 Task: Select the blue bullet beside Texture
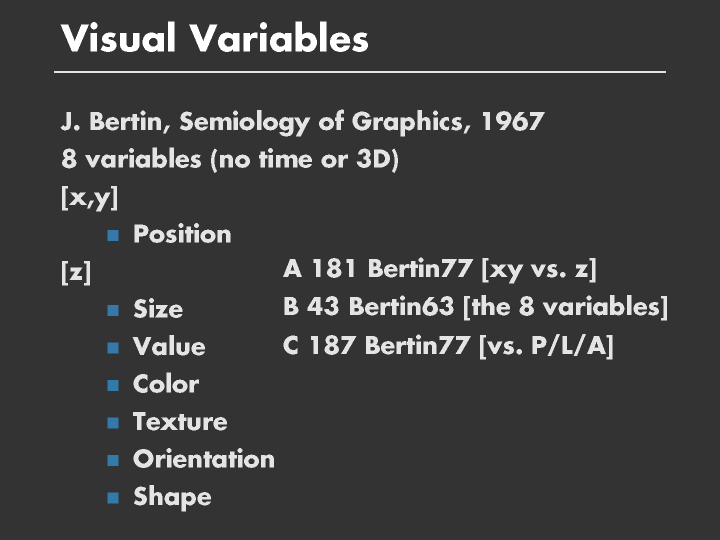(113, 423)
